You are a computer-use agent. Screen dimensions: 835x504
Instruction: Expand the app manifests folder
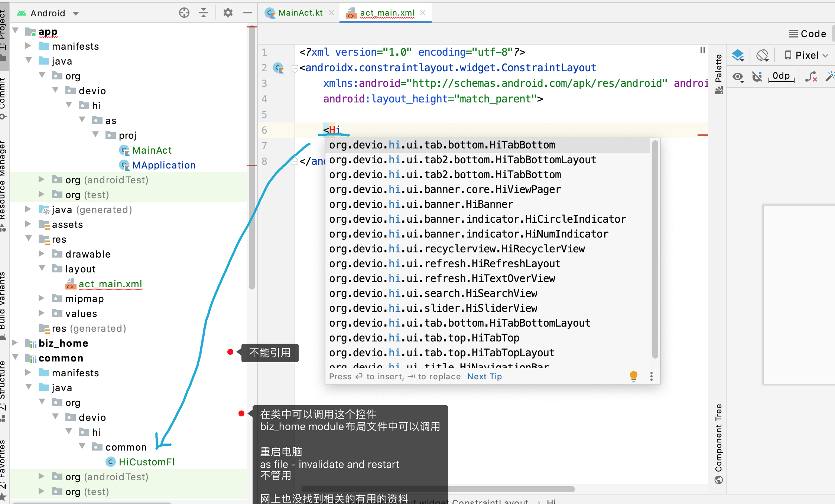coord(28,46)
